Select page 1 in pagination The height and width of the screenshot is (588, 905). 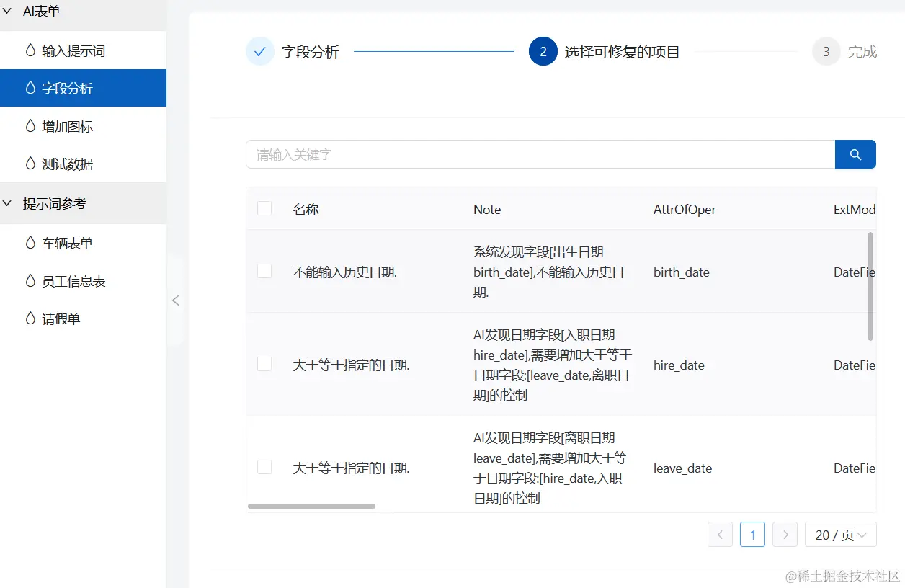coord(753,535)
